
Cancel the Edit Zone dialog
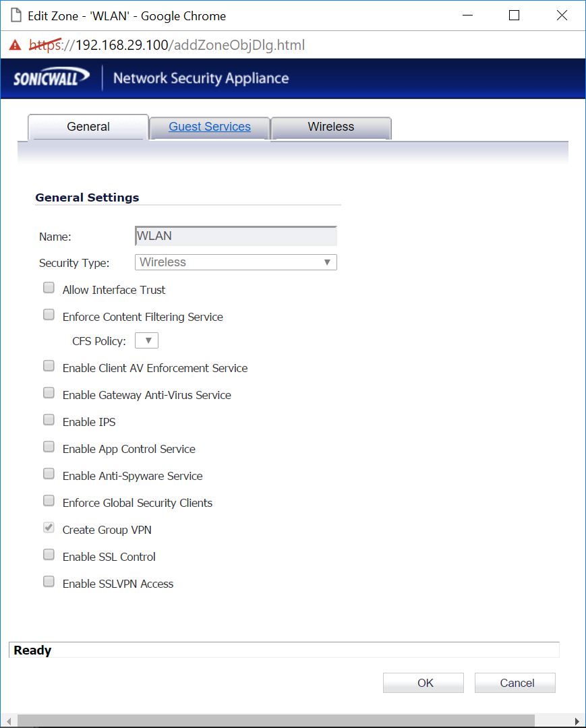[x=515, y=682]
